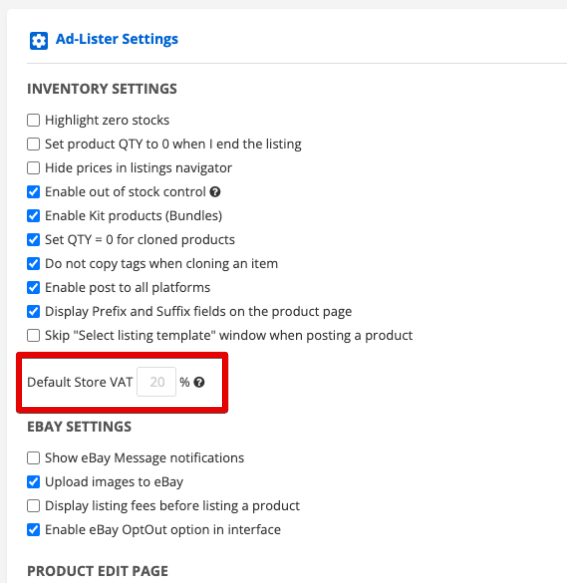Viewport: 567px width, 583px height.
Task: Untick Set QTY = 0 for cloned products
Action: 33,239
